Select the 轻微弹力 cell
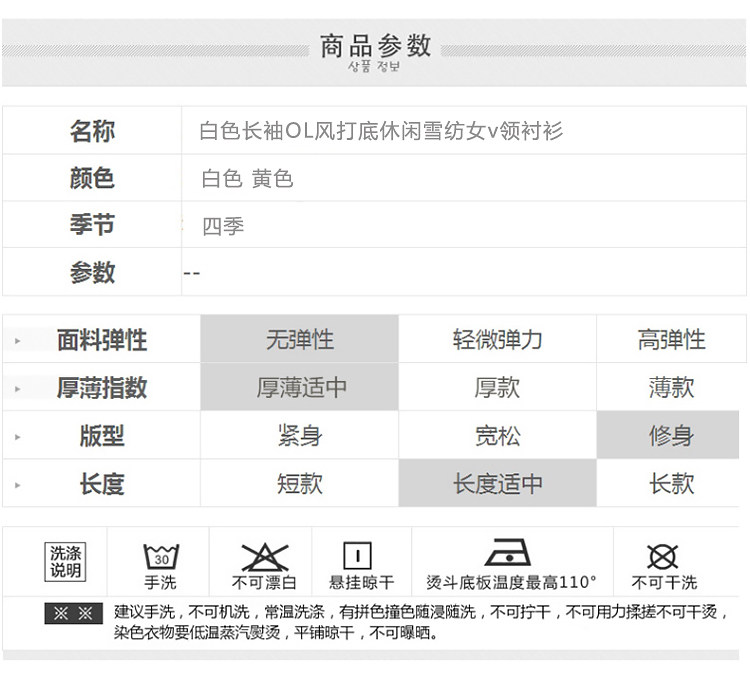The height and width of the screenshot is (681, 750). (x=497, y=339)
